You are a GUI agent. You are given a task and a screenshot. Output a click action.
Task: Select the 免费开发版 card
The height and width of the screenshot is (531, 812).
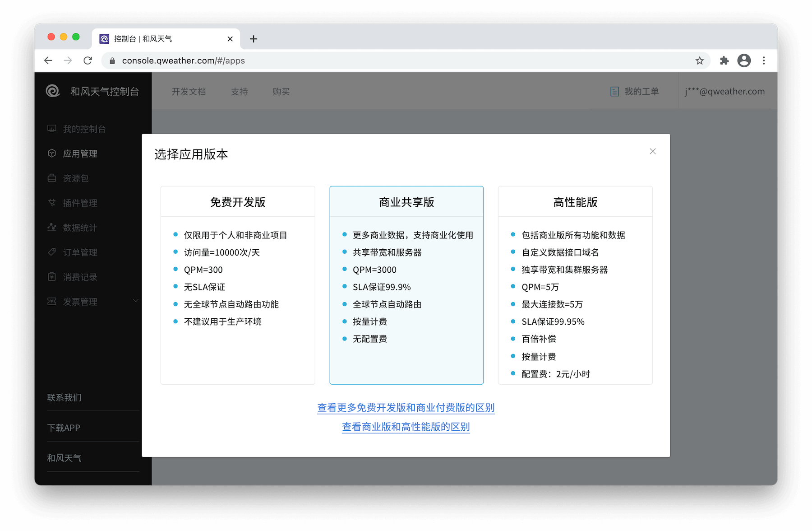(x=238, y=285)
